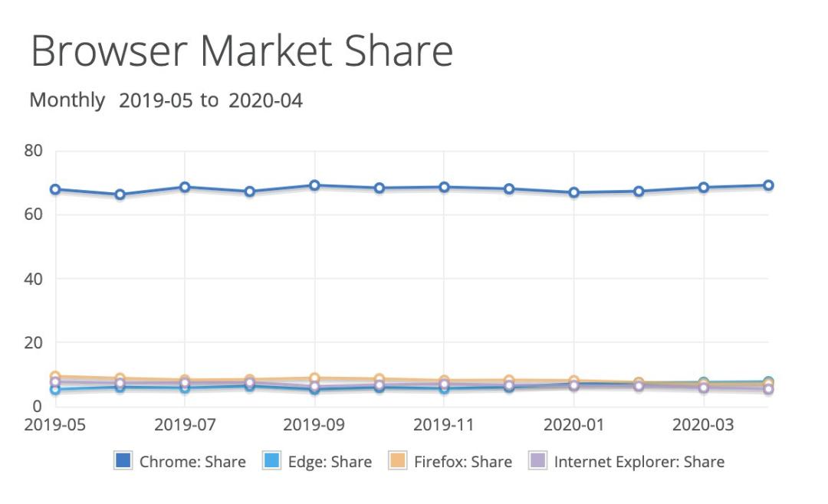The image size is (828, 504).
Task: Select Chrome data point at 2019-09
Action: click(315, 185)
